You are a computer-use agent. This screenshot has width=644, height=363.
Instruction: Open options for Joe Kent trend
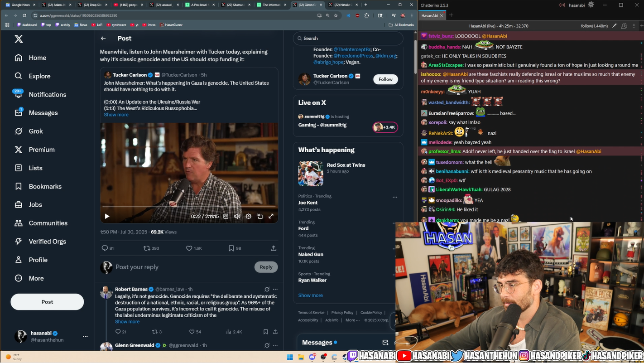tap(395, 197)
